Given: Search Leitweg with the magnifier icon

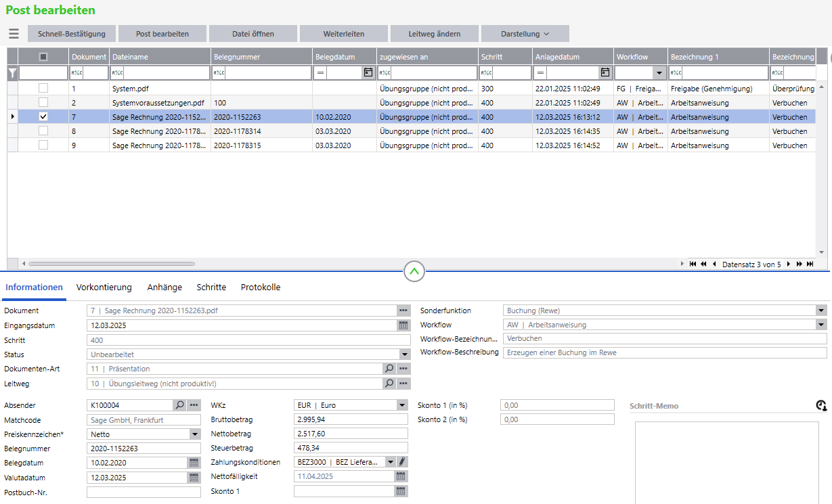Looking at the screenshot, I should point(389,384).
